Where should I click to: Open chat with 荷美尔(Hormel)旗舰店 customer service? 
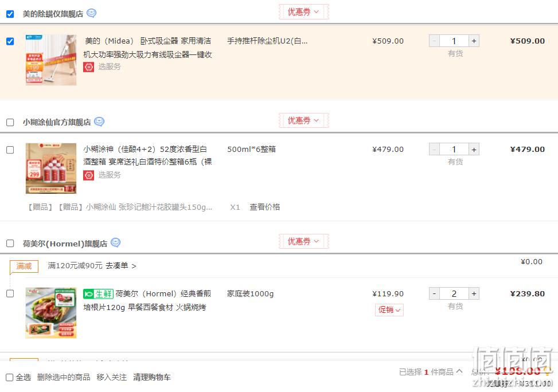coord(116,242)
